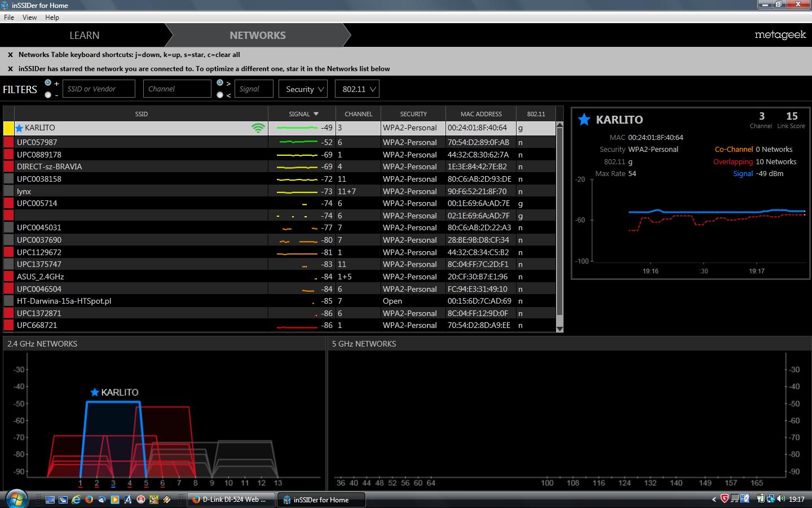The height and width of the screenshot is (508, 812).
Task: Click the MAC address 70:54:D2:89:0F:AB
Action: tap(478, 142)
